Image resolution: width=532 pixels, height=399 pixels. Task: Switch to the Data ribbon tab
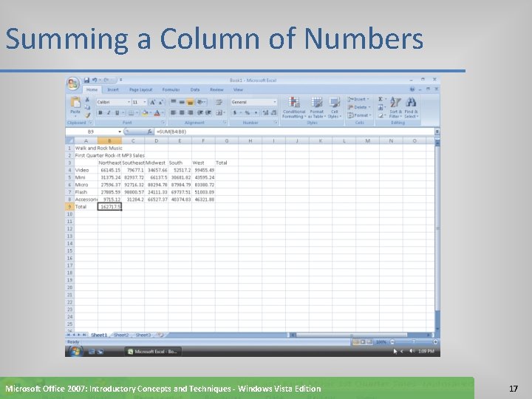coord(195,89)
